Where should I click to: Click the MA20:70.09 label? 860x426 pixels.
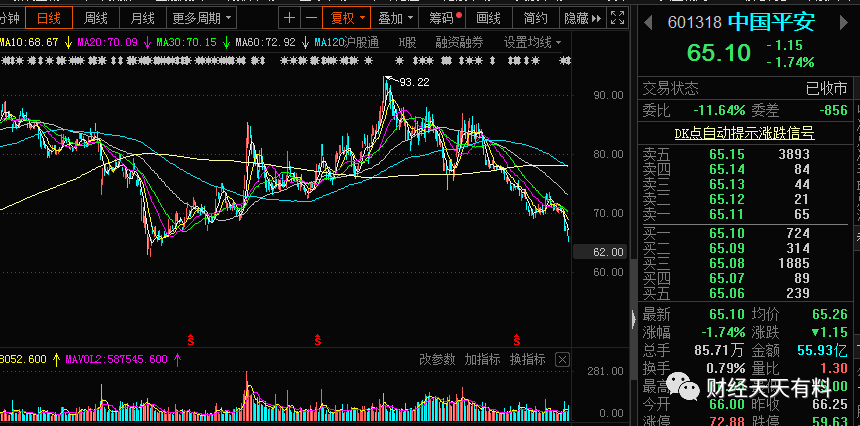(x=108, y=42)
